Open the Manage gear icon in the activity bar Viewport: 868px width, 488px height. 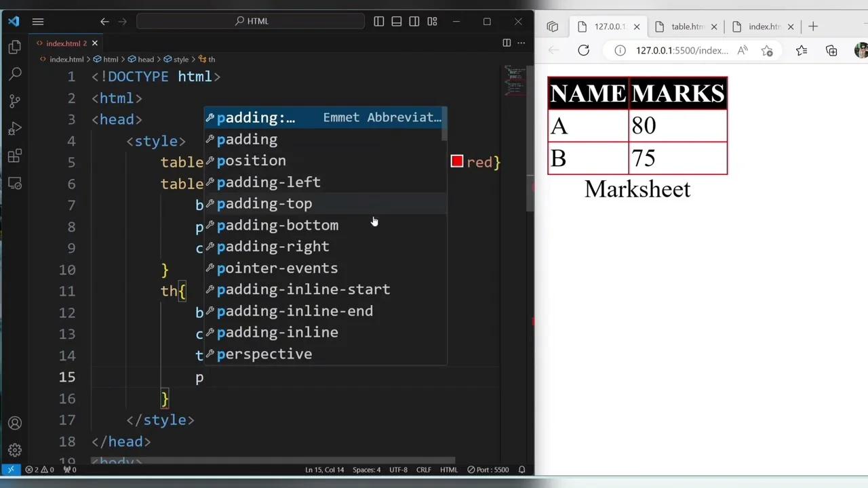point(15,449)
